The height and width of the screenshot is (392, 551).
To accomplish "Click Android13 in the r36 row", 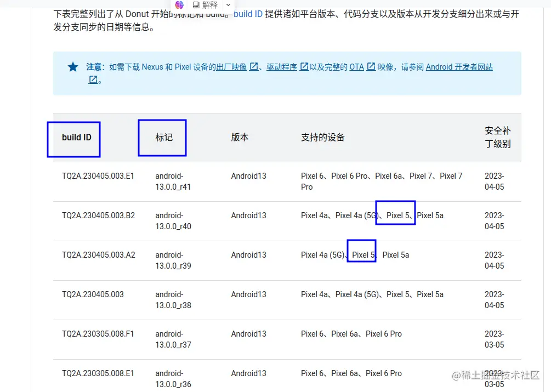I will click(x=248, y=373).
